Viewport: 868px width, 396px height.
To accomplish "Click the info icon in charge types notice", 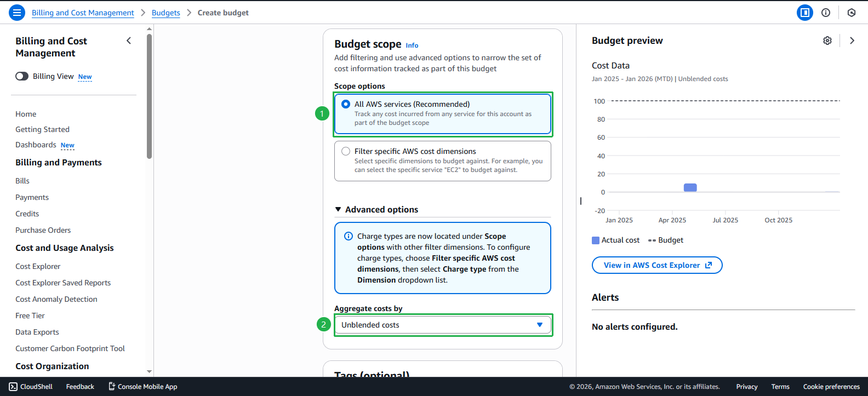I will (x=348, y=236).
